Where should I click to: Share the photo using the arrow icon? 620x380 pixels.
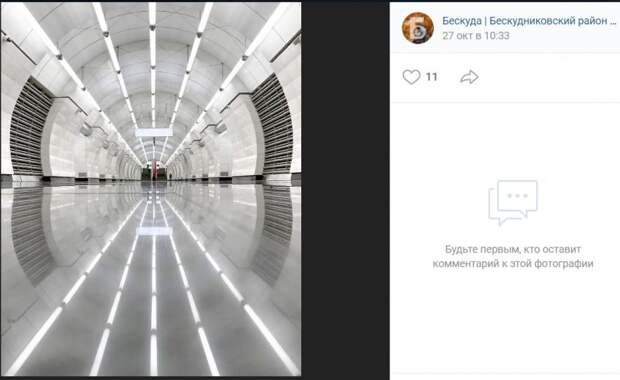[469, 77]
